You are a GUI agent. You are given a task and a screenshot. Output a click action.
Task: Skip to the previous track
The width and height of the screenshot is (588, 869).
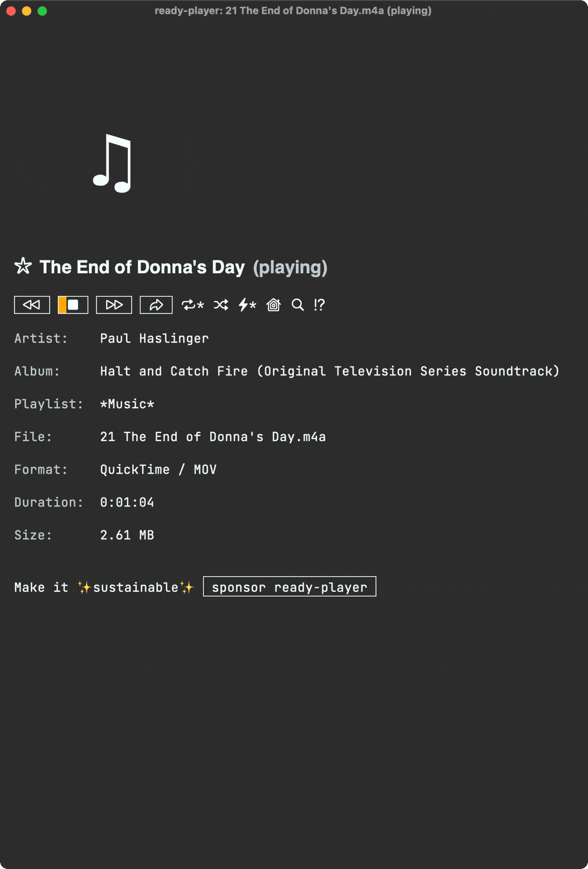click(x=32, y=305)
